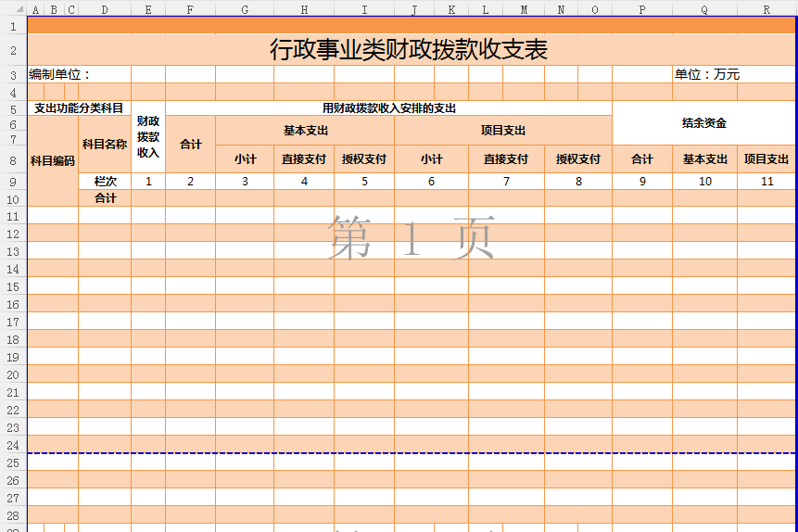
Task: Click the 科目名称 cell
Action: tap(105, 145)
